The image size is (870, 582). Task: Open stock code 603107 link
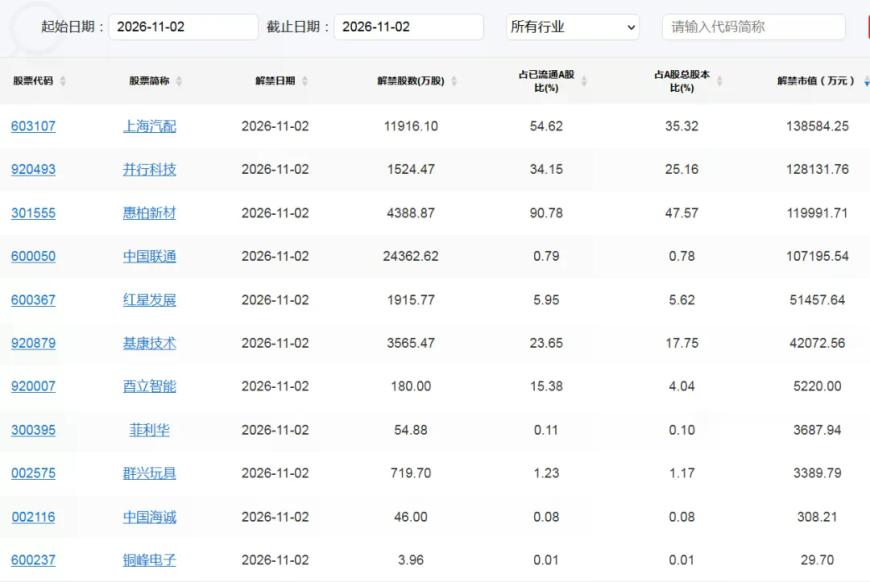click(33, 126)
